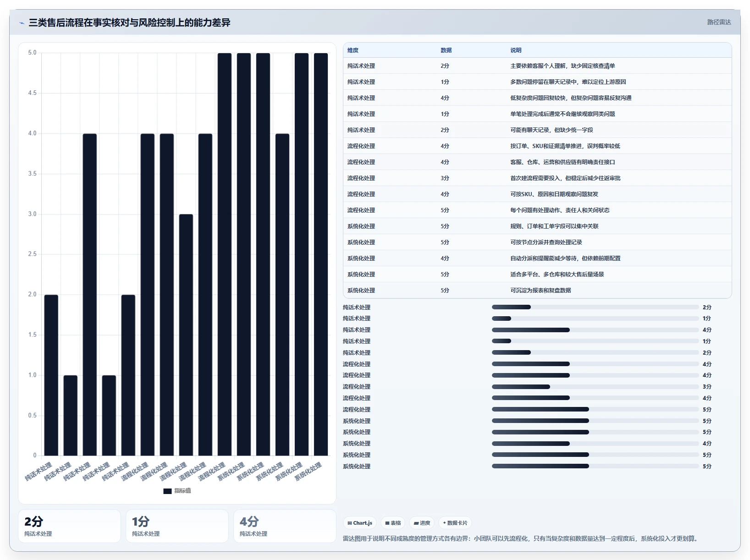Click the dashboard title 三类售后流程在事实核对与风险控制上的能力差异
This screenshot has width=750, height=560.
tap(129, 23)
